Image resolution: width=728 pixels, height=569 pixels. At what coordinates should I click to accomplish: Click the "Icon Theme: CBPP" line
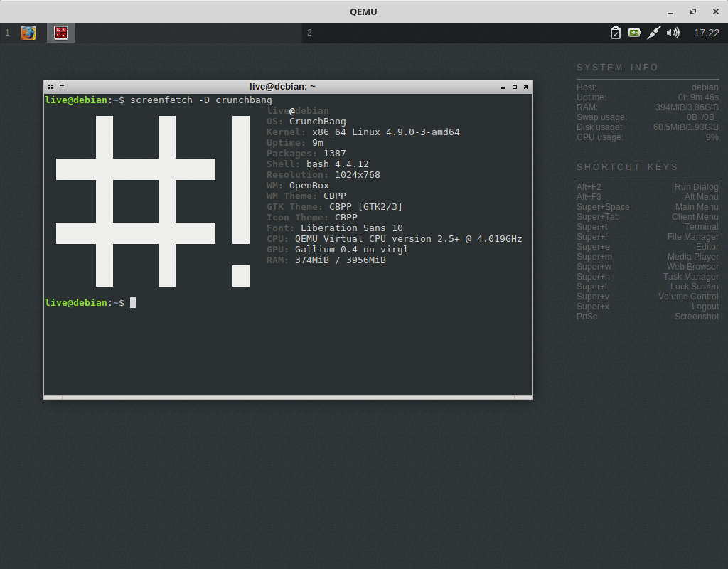[312, 218]
